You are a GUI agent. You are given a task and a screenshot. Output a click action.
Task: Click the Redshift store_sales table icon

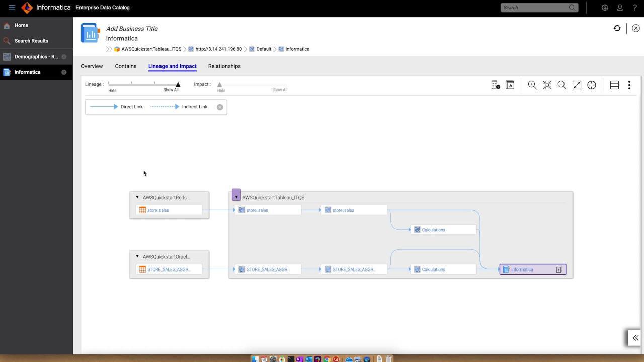(142, 210)
